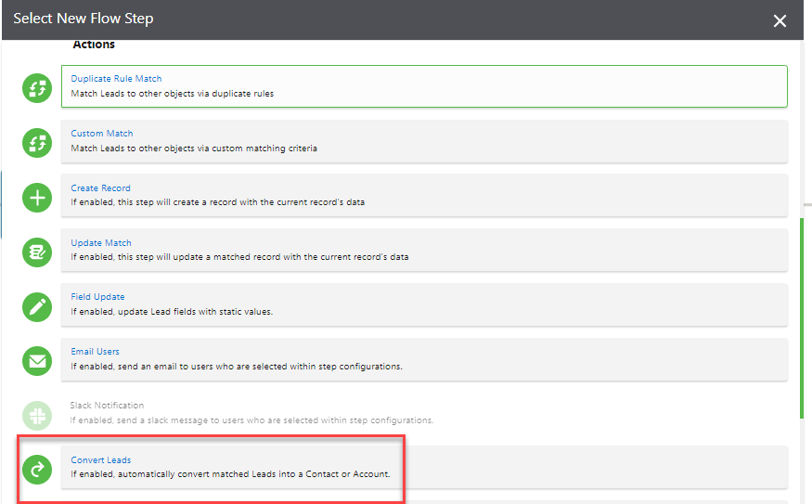Click the Create Record plus icon
Image resolution: width=812 pixels, height=504 pixels.
pyautogui.click(x=37, y=198)
